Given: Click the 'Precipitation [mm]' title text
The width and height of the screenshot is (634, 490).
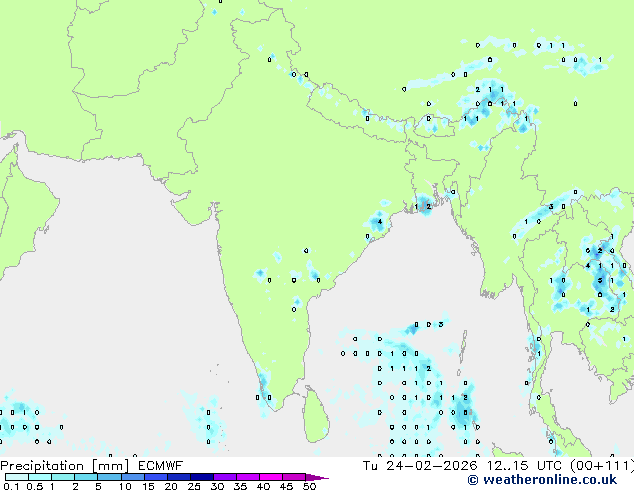Looking at the screenshot, I should pyautogui.click(x=65, y=466).
